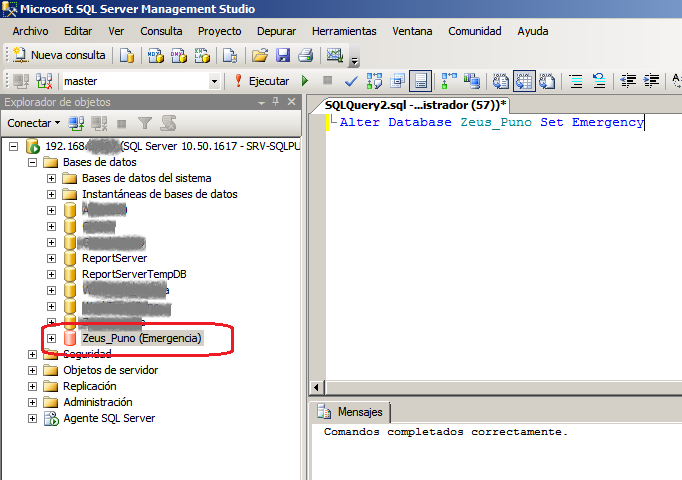Open the Herramientas menu

coord(344,31)
